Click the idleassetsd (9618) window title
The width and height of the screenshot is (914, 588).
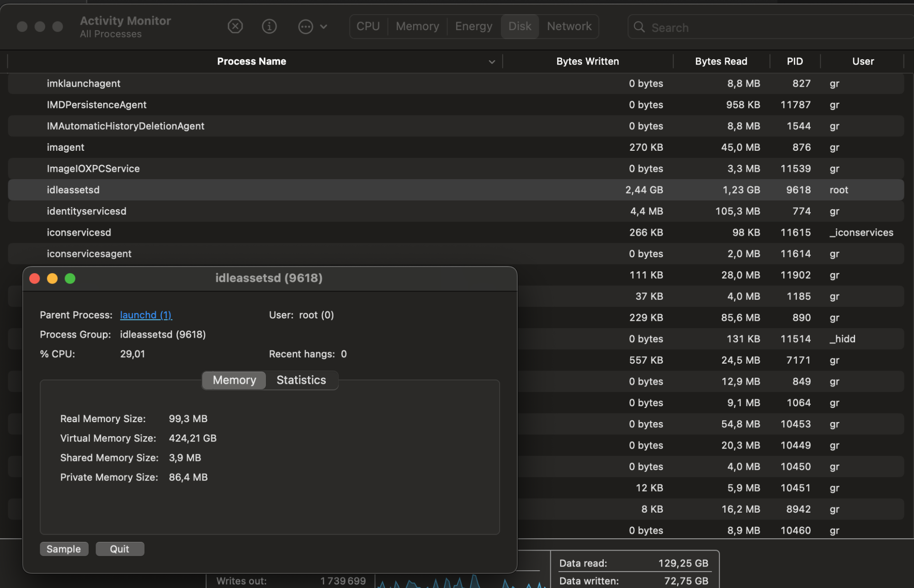[x=269, y=278]
